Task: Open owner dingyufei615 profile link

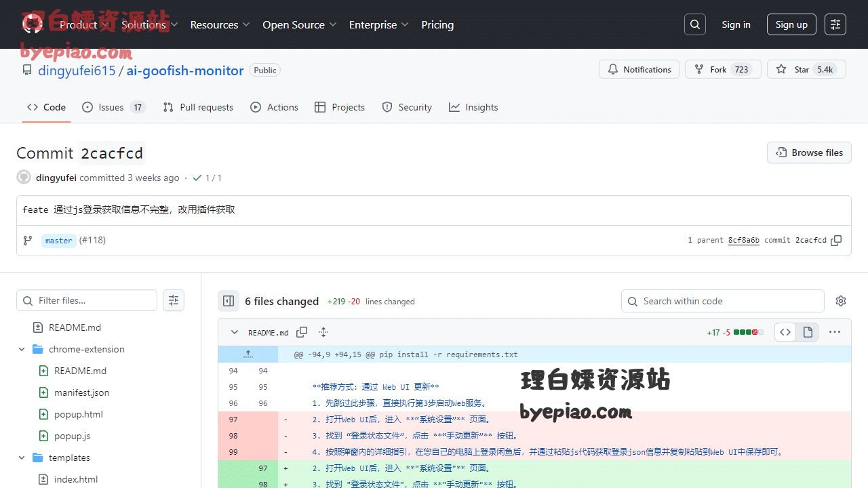Action: 77,70
